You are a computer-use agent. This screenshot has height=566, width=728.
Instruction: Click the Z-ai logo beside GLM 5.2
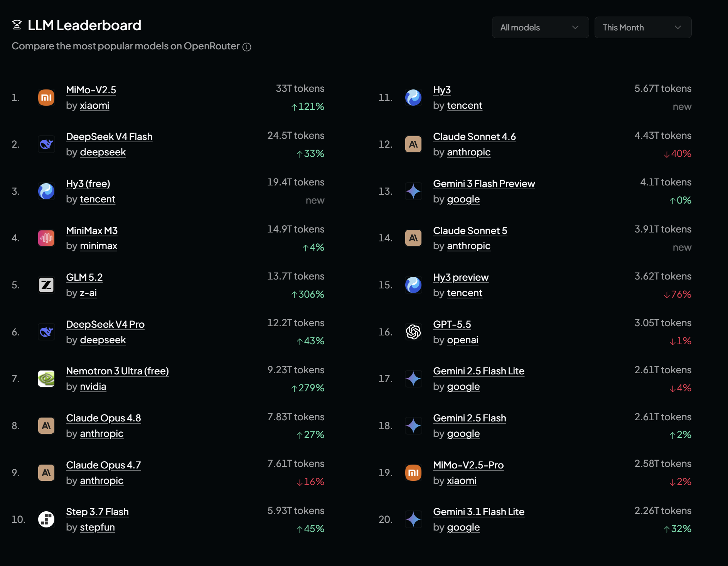click(x=46, y=285)
